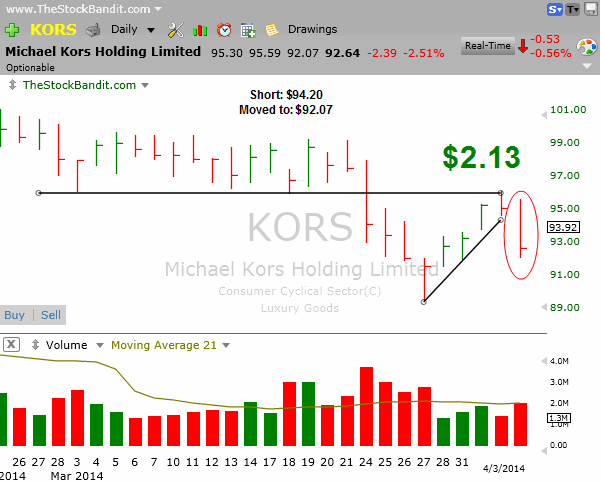The image size is (601, 482).
Task: Click the arrow next to 0.00 on volume axis
Action: tap(544, 451)
